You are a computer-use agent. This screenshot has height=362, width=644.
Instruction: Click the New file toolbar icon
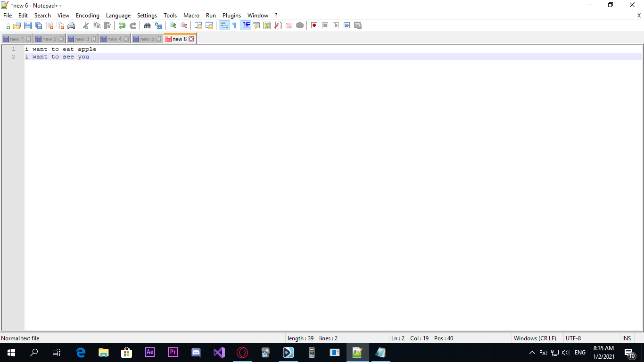7,25
